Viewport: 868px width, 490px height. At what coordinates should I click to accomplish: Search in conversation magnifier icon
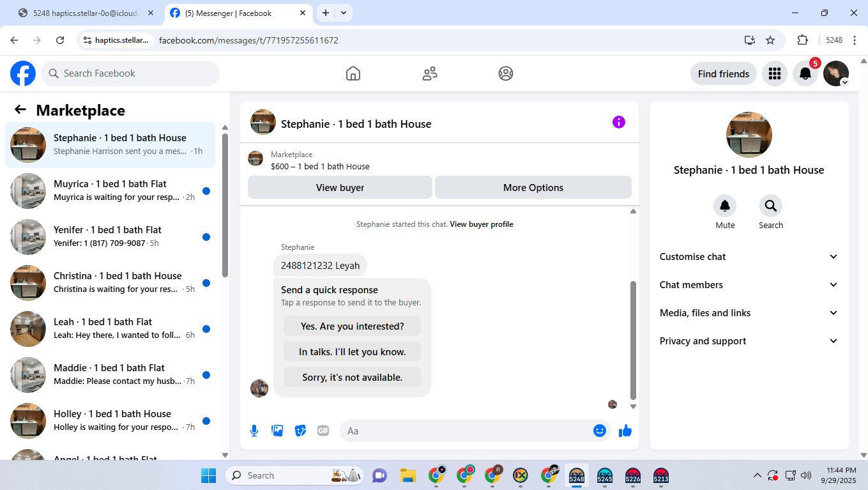coord(771,206)
